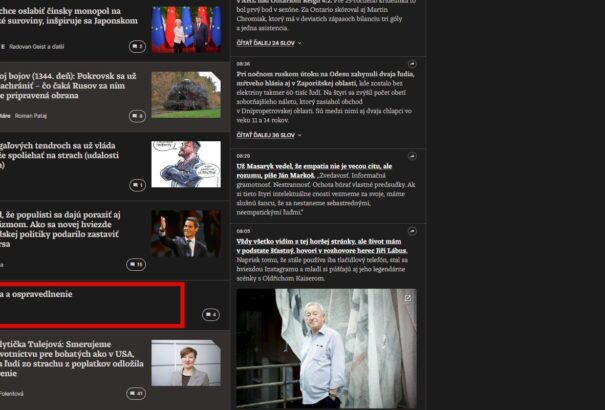Viewport: 605px width, 410px height.
Task: Open the author link 'Radovan Geist a ďalší'
Action: pyautogui.click(x=37, y=47)
